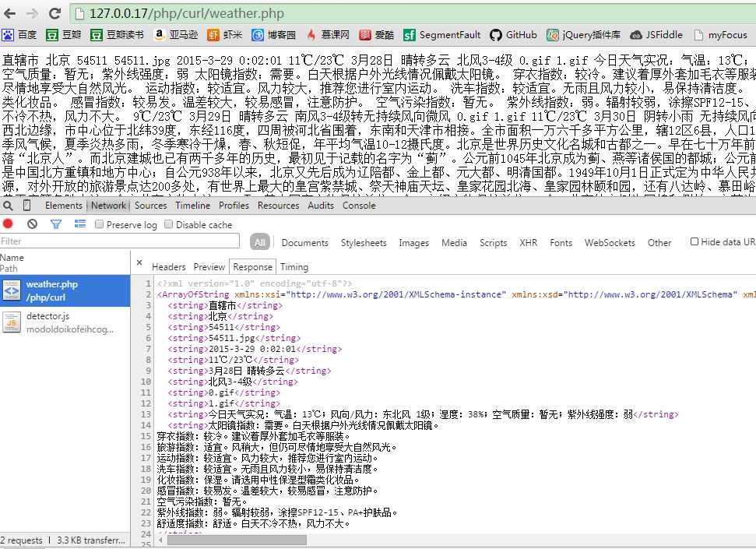Clear the network log
756x549 pixels.
tap(32, 223)
